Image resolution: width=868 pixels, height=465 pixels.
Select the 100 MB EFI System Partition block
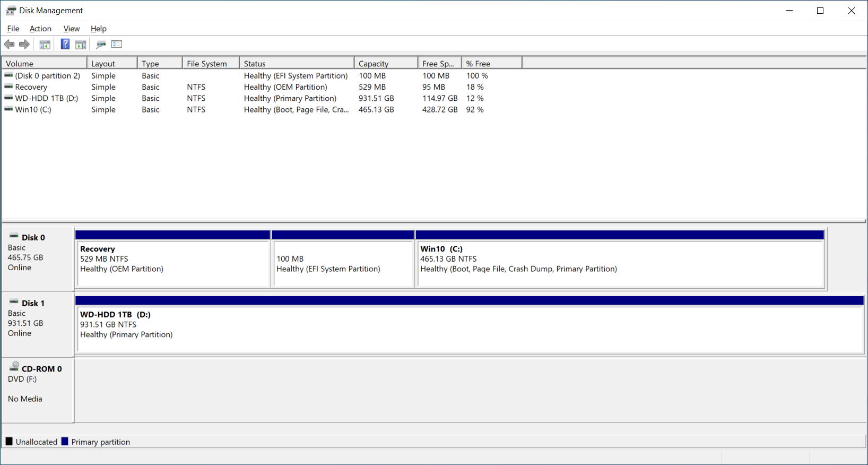pyautogui.click(x=343, y=259)
